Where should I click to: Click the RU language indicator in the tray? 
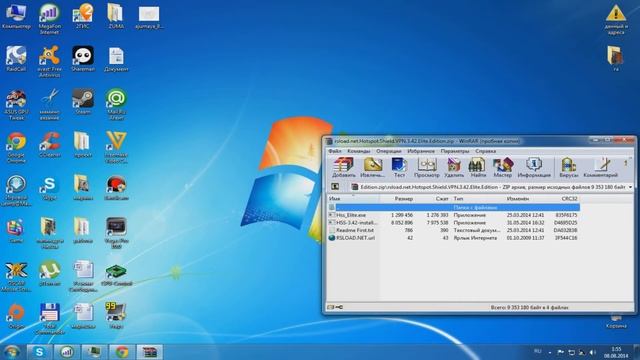point(538,351)
